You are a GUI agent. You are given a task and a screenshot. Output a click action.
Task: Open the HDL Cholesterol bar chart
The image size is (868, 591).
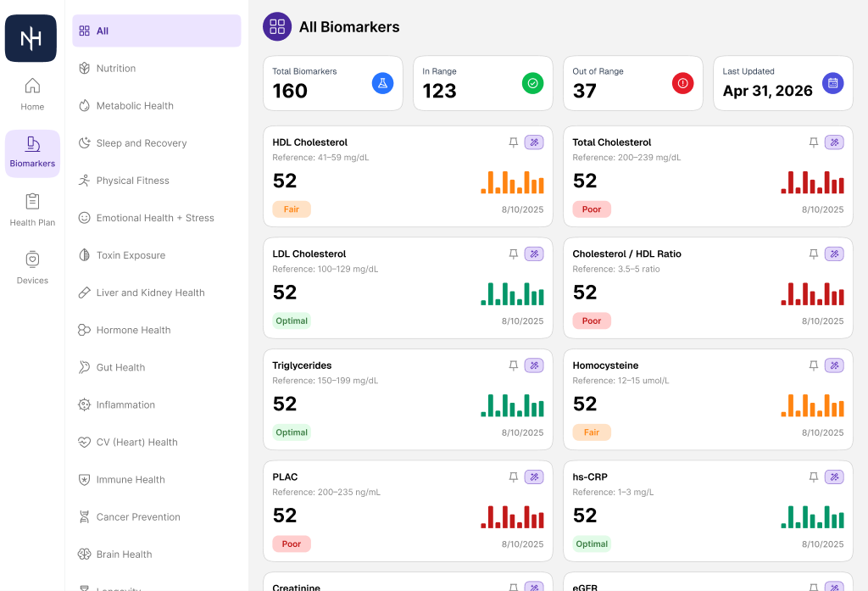(x=512, y=182)
